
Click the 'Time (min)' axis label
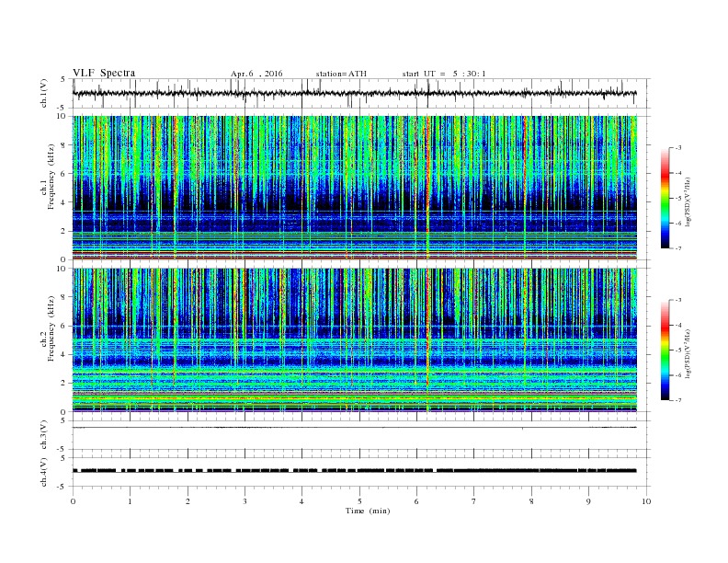368,511
